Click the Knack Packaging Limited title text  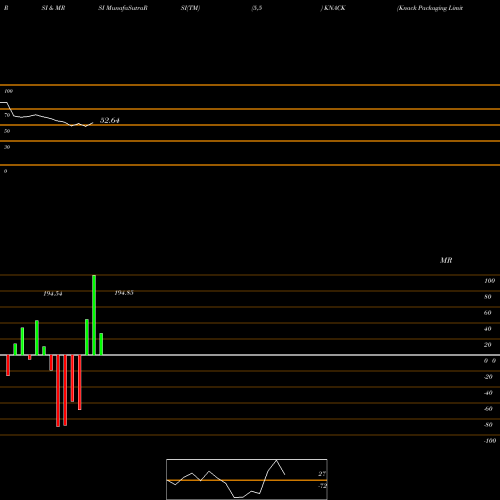point(430,8)
